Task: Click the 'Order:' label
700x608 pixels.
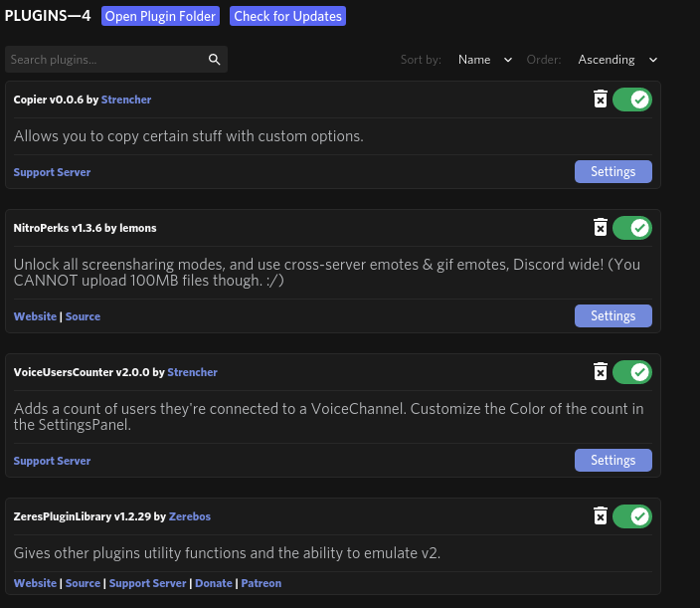Action: (x=543, y=60)
